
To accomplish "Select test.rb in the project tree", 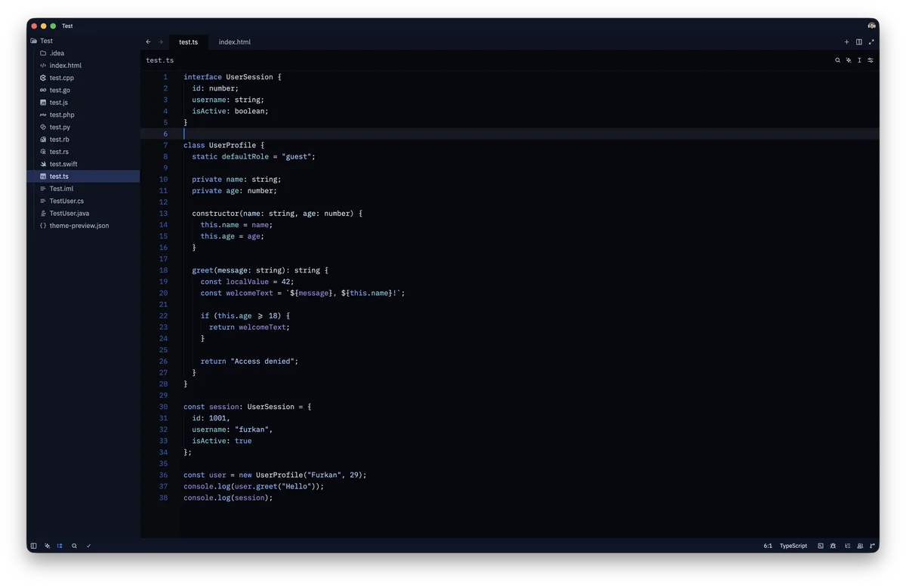I will 83,140.
